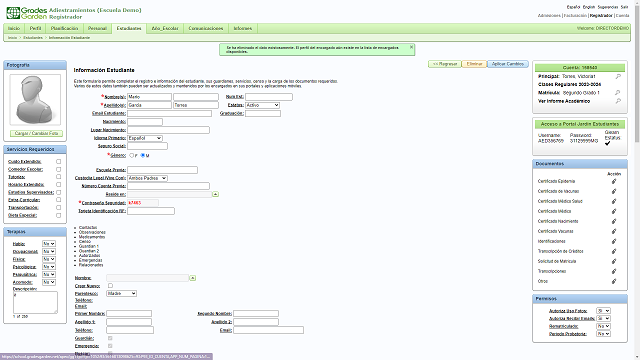The image size is (640, 360).
Task: Open the Estatus dropdown showing Activo
Action: [x=262, y=105]
